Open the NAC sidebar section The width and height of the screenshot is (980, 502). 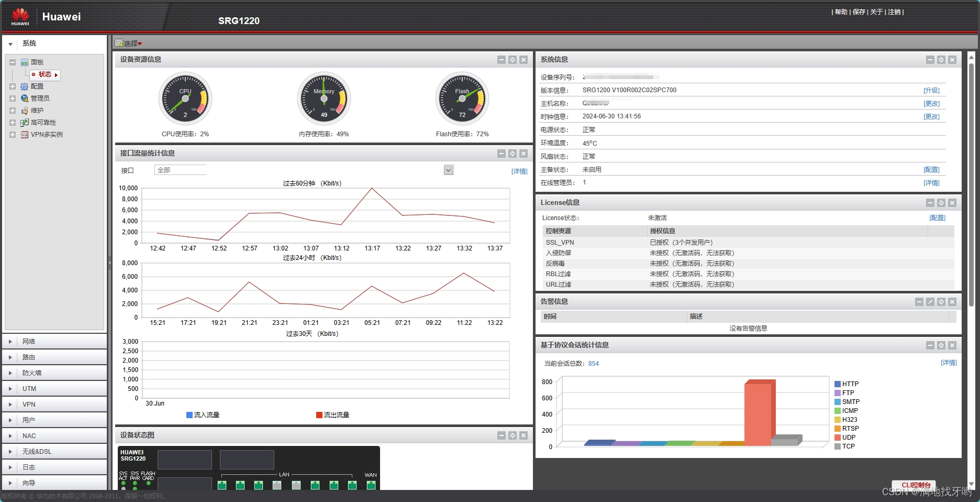pos(54,436)
